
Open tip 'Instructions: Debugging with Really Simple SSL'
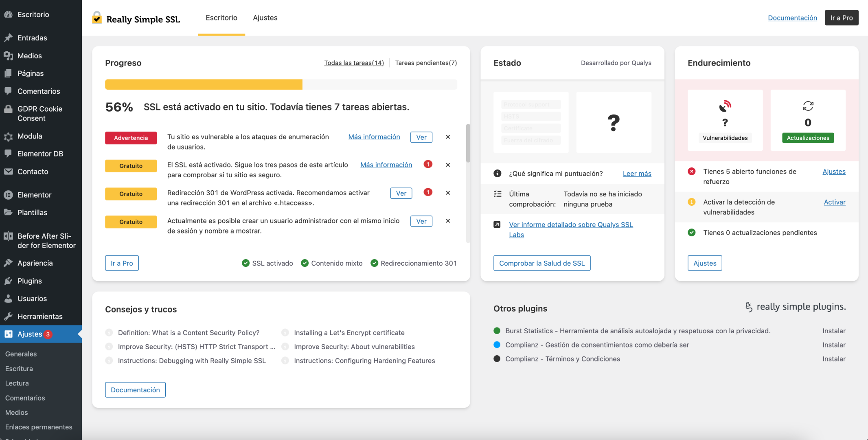(x=192, y=361)
